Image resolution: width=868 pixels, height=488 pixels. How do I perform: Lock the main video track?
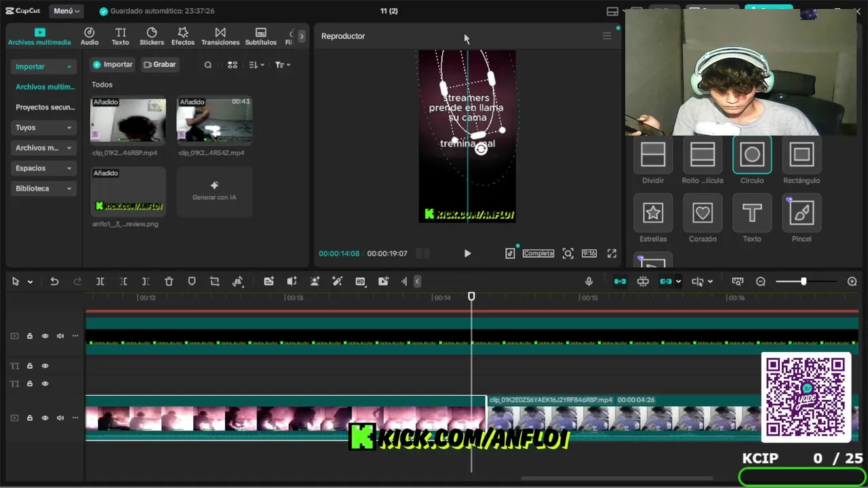click(x=30, y=418)
